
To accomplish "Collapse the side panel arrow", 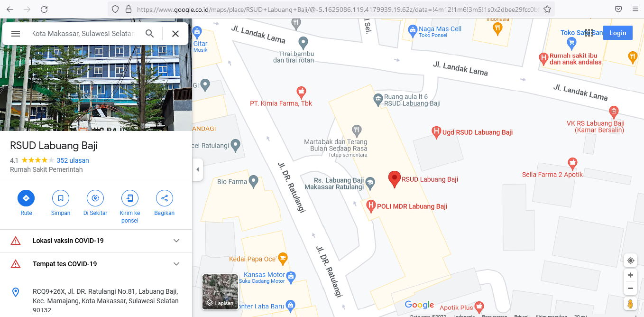I will coord(198,169).
